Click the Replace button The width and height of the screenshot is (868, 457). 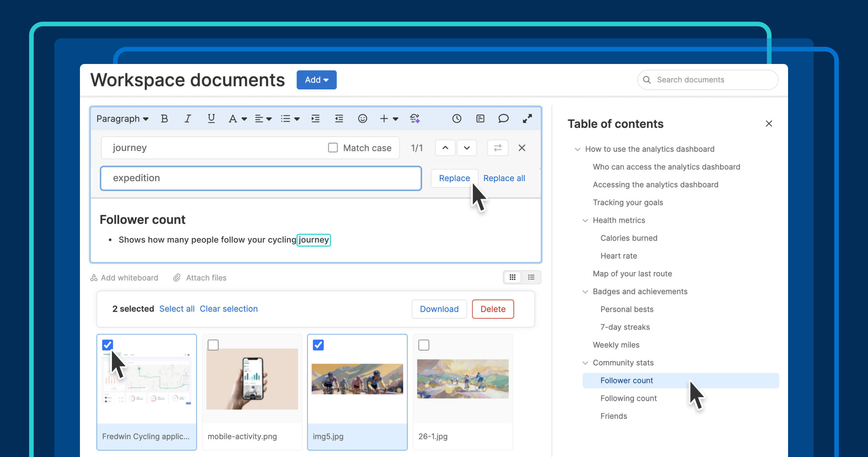(x=454, y=178)
